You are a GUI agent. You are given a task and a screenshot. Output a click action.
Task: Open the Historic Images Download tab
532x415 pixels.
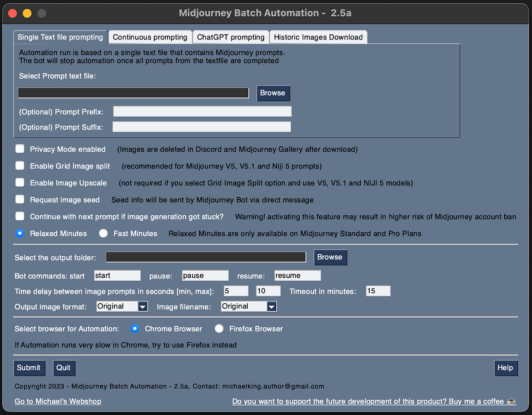point(318,37)
